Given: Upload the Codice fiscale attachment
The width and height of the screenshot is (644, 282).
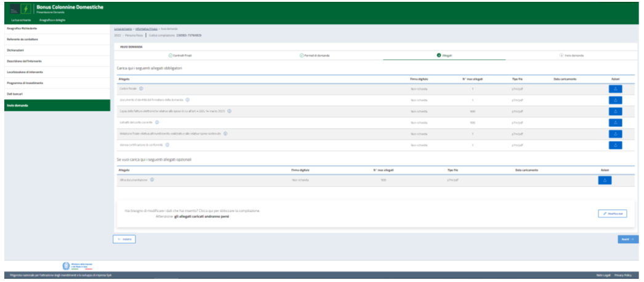Looking at the screenshot, I should pyautogui.click(x=615, y=89).
